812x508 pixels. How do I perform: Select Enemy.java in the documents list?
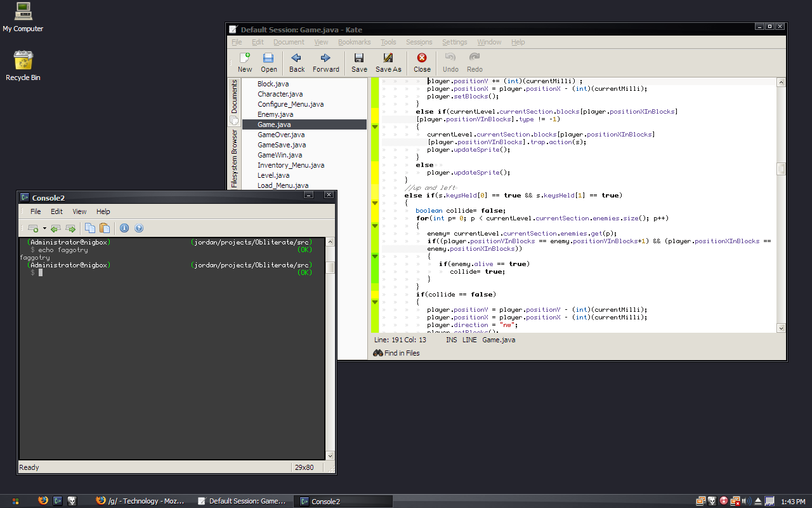point(275,114)
